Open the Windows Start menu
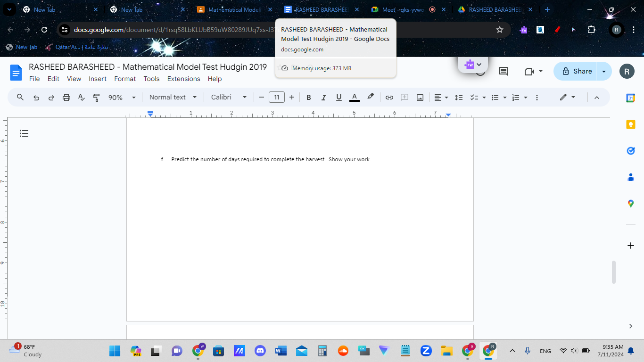The image size is (644, 362). [115, 351]
